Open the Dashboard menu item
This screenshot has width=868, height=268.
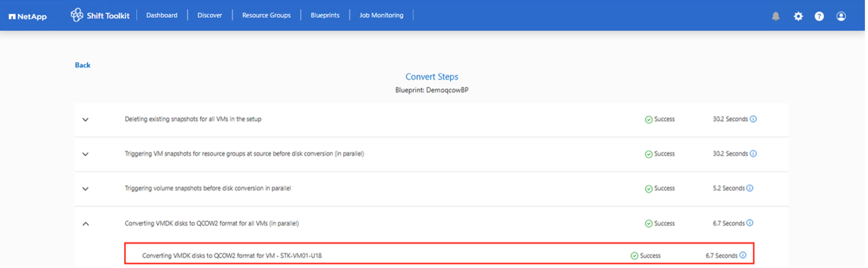tap(162, 15)
